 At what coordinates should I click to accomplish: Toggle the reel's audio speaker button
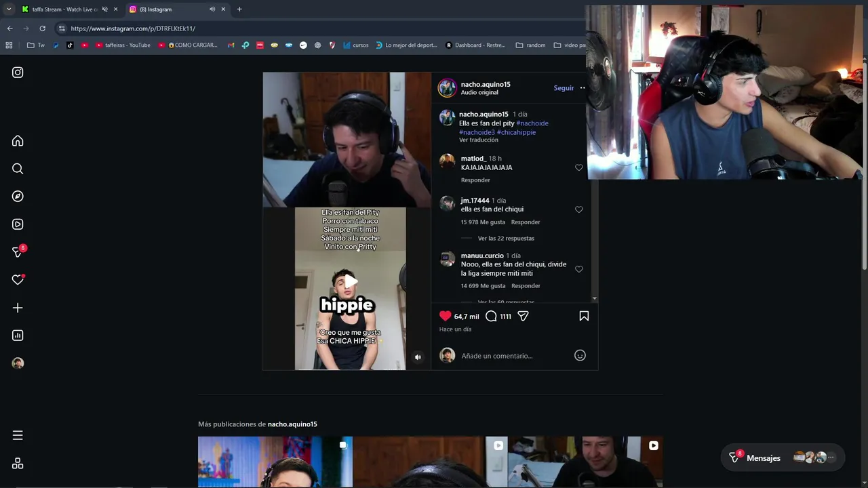418,357
